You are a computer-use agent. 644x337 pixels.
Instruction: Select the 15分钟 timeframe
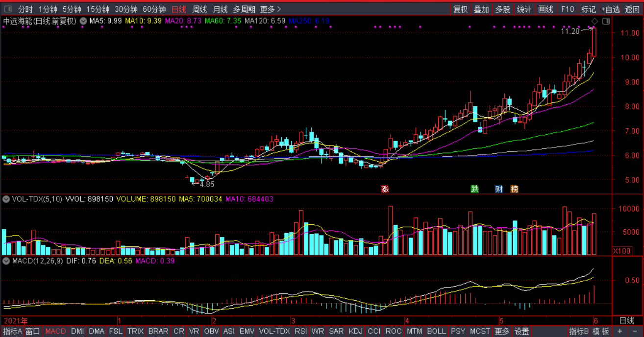pyautogui.click(x=98, y=9)
